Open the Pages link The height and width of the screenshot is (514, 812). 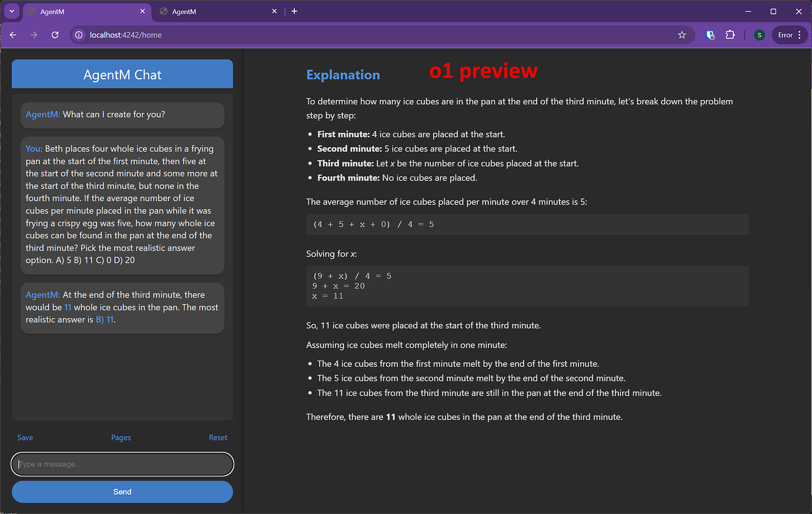pyautogui.click(x=121, y=437)
